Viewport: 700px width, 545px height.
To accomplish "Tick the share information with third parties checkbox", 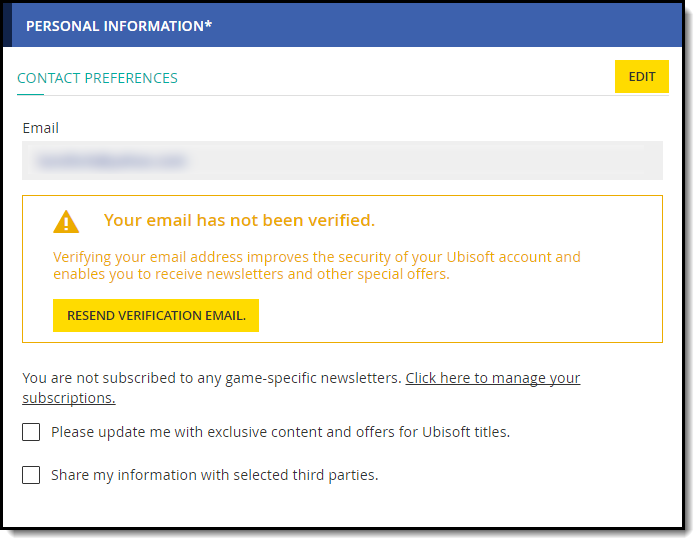I will (31, 475).
